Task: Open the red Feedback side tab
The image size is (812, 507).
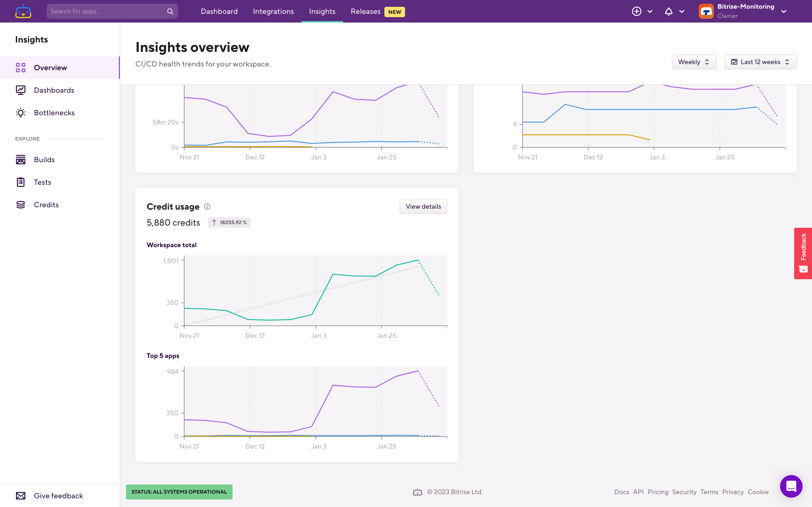Action: pos(803,253)
